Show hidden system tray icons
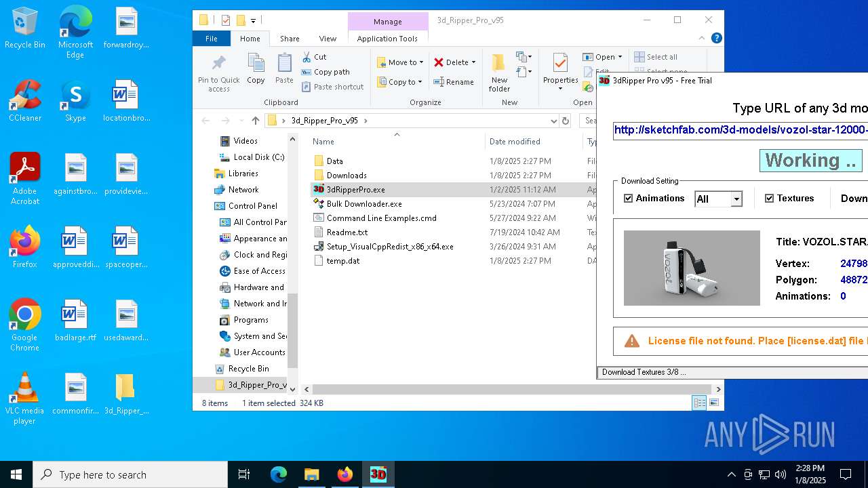This screenshot has width=868, height=488. [x=731, y=474]
